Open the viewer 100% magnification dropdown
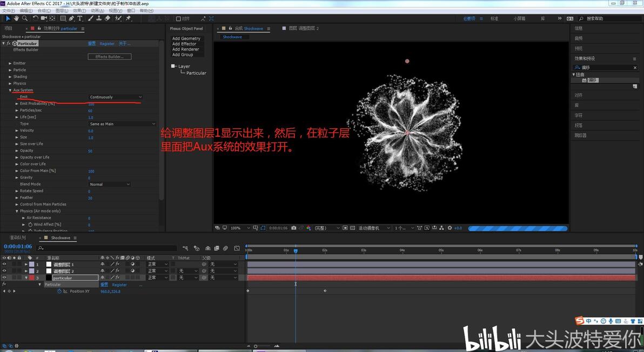644x352 pixels. point(240,228)
